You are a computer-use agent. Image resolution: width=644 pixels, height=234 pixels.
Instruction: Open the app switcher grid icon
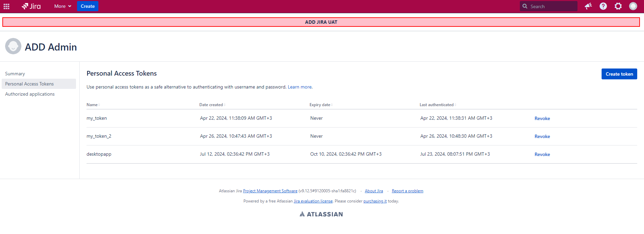point(6,6)
